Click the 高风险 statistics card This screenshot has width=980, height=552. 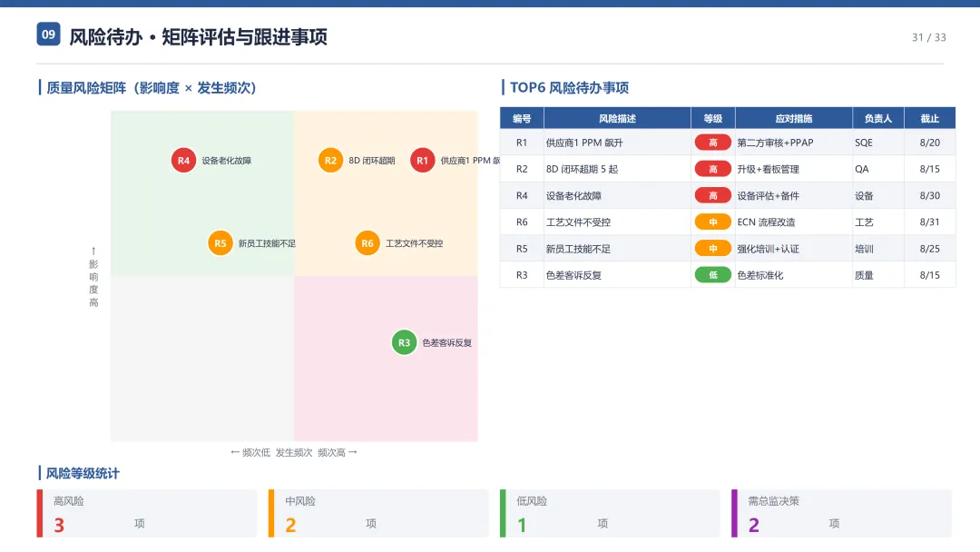[x=147, y=513]
